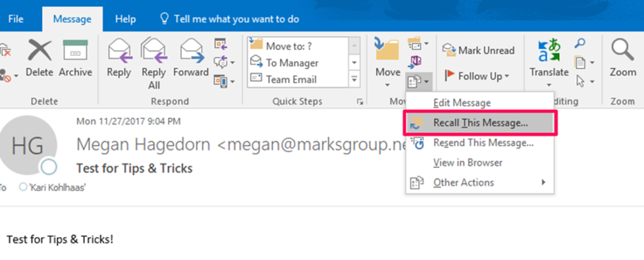Expand the More respond actions dropdown arrow
644x260 pixels.
(x=233, y=81)
